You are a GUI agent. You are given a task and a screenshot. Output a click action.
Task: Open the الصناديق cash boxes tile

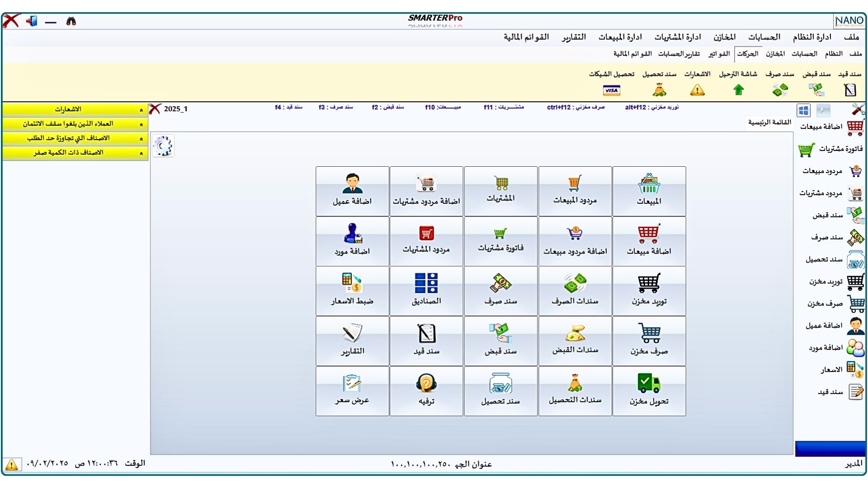tap(426, 291)
